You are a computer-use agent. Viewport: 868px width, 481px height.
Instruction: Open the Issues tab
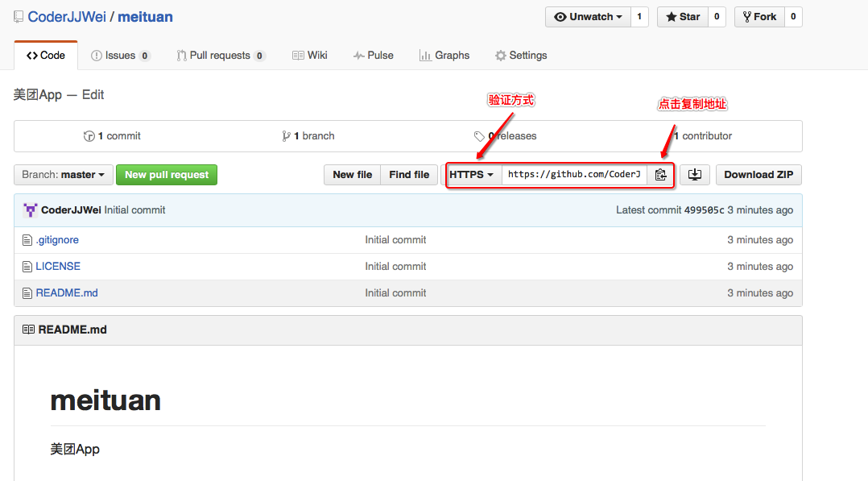tap(120, 56)
